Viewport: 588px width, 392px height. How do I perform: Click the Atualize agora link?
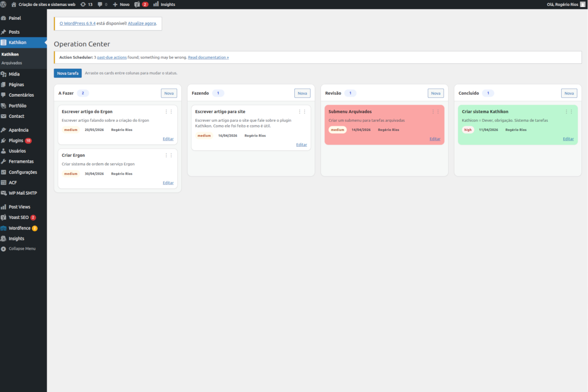pos(142,23)
